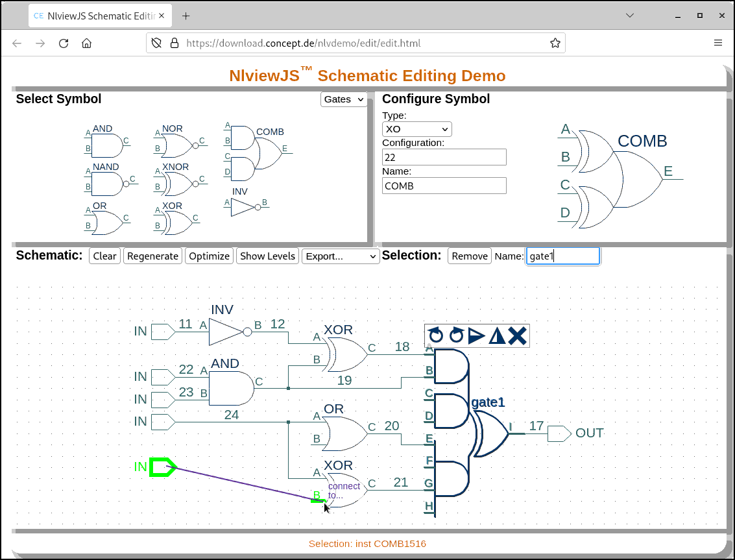Clear the schematic
The width and height of the screenshot is (735, 560).
click(x=104, y=256)
